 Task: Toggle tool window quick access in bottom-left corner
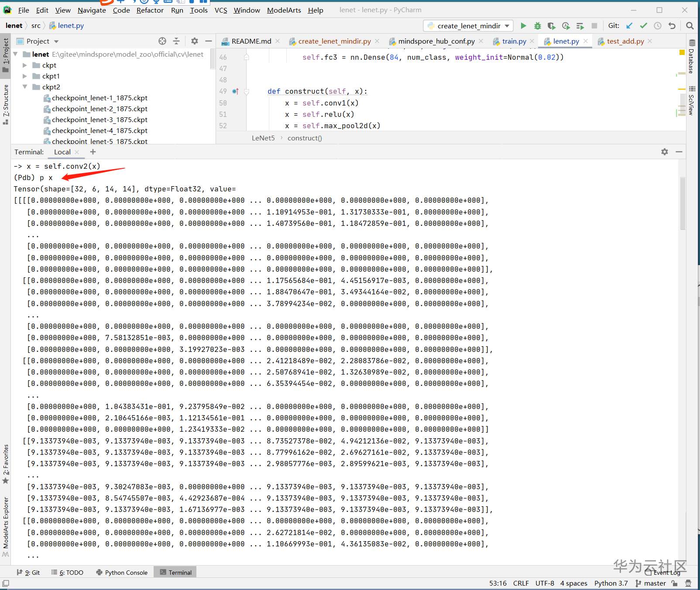pyautogui.click(x=6, y=583)
